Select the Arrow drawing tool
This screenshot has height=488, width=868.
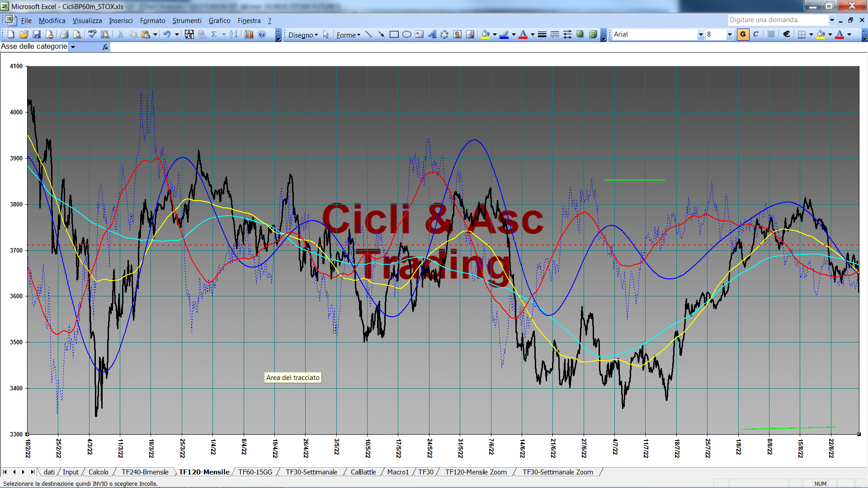381,34
